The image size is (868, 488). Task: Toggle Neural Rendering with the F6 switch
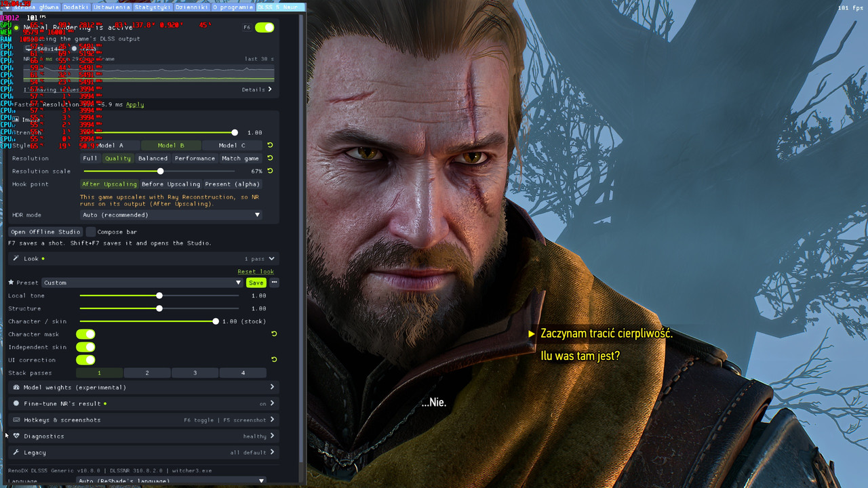(264, 27)
